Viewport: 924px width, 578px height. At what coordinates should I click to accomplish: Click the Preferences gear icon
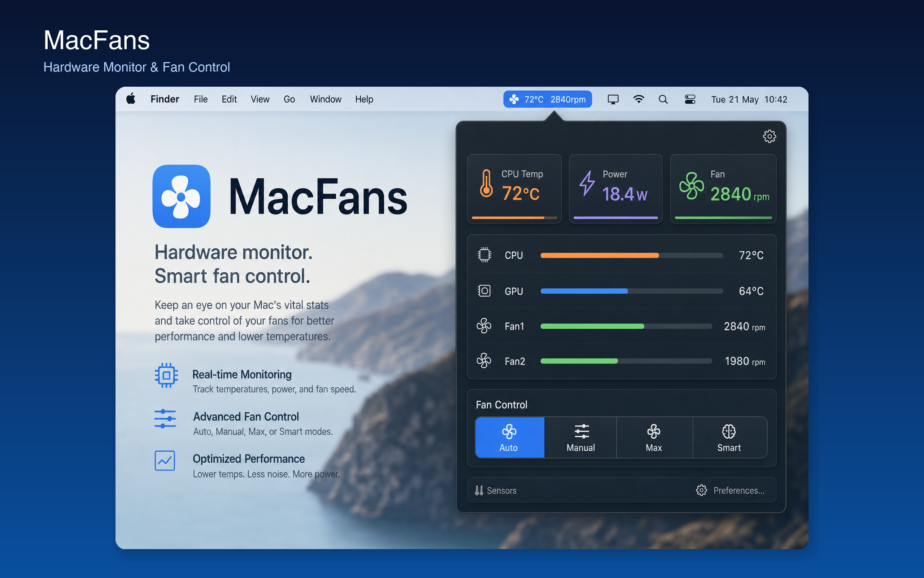click(x=701, y=490)
